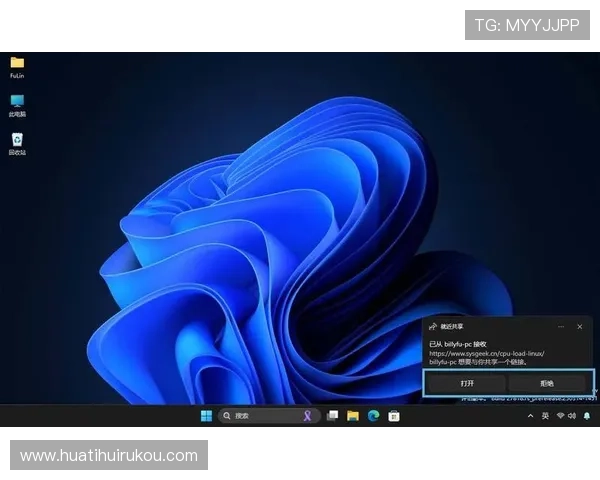The width and height of the screenshot is (600, 480).
Task: Select the 回收站 recycle bin icon
Action: click(17, 141)
